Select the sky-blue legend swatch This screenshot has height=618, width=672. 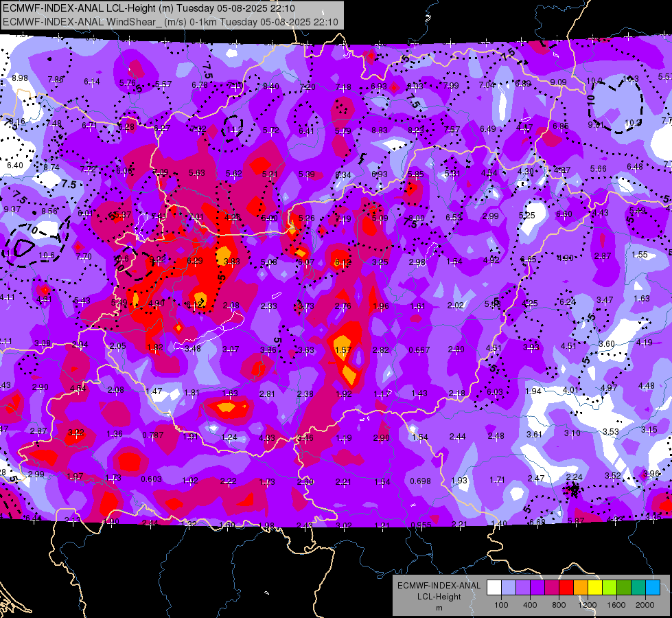coord(653,588)
